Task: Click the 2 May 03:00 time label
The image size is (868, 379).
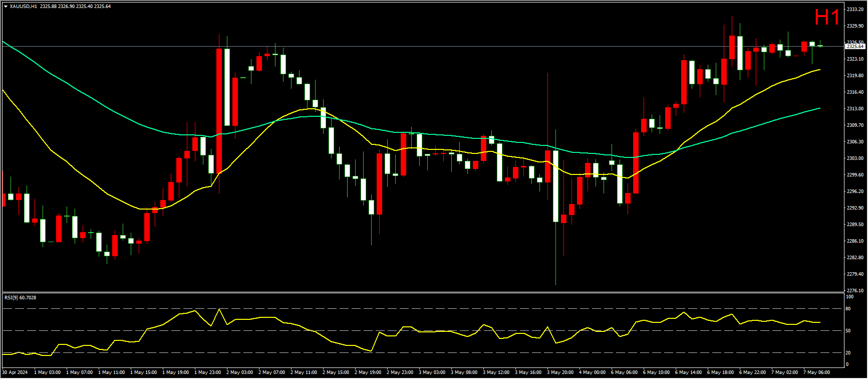Action: [x=240, y=372]
